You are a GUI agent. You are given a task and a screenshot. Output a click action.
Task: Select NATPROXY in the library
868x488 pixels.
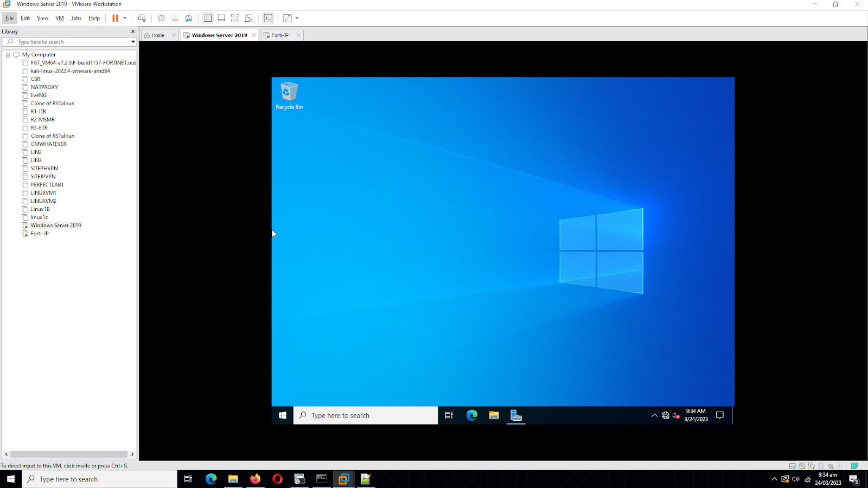pos(44,87)
